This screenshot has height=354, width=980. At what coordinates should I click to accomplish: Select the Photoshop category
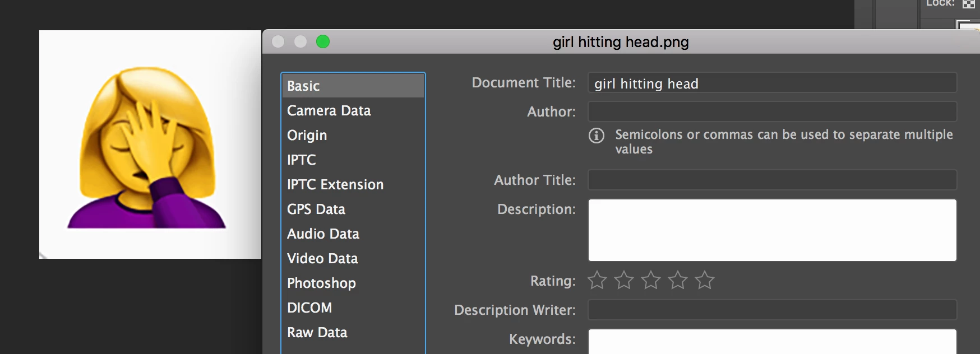tap(353, 283)
